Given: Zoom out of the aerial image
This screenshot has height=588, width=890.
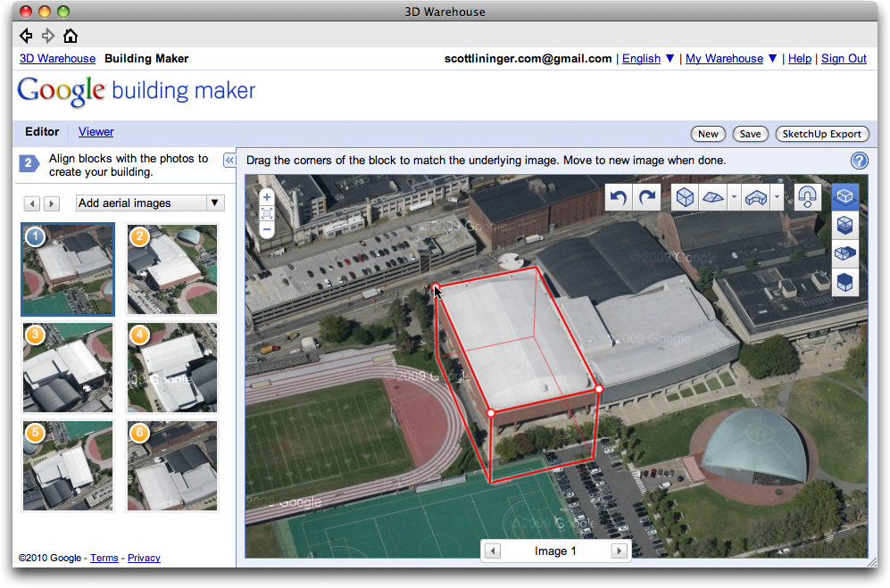Looking at the screenshot, I should 267,229.
